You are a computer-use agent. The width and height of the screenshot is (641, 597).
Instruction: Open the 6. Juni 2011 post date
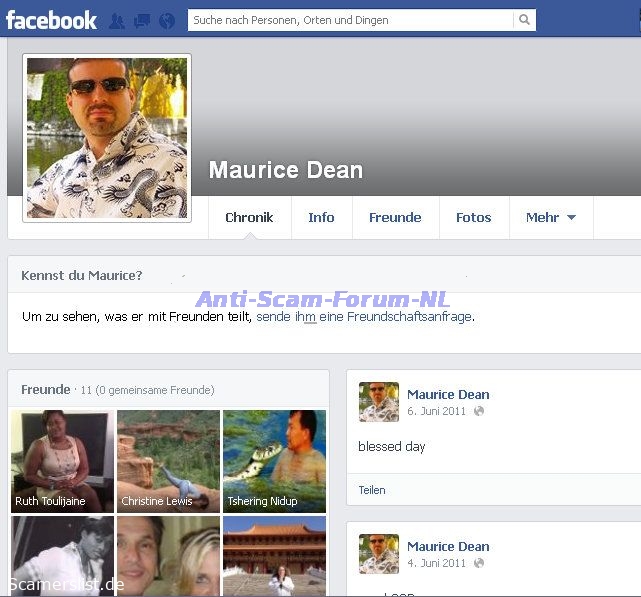click(x=436, y=411)
